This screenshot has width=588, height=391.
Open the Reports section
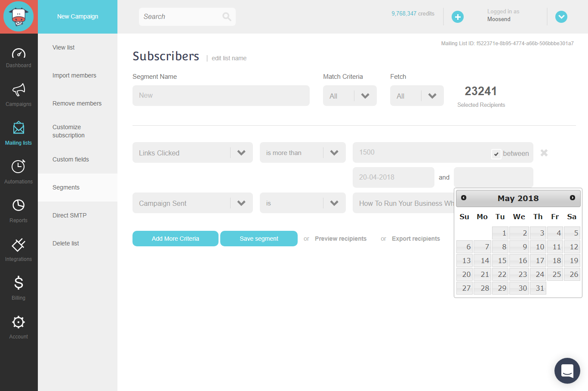[18, 211]
